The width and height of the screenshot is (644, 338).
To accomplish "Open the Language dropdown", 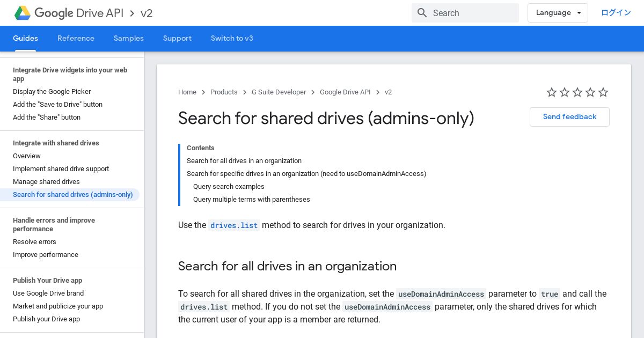I will (558, 13).
